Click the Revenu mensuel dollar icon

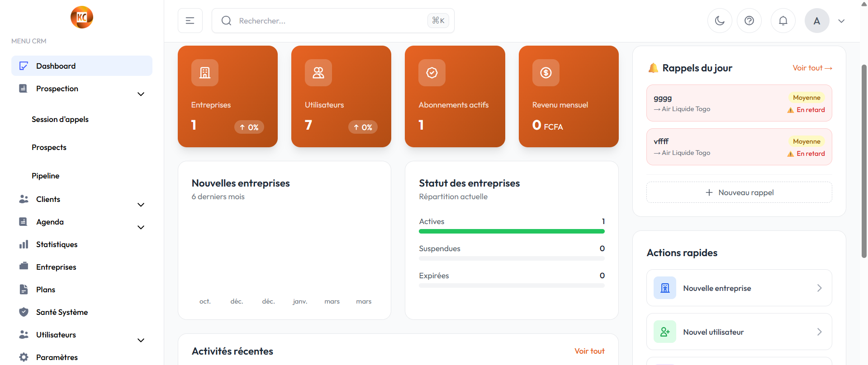tap(546, 73)
